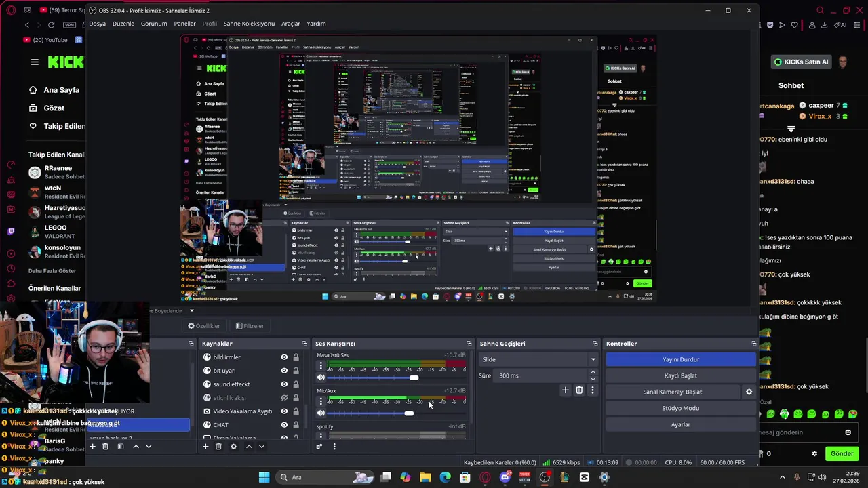
Task: Pop out the Ses Karıştırıcı dock
Action: tap(469, 344)
